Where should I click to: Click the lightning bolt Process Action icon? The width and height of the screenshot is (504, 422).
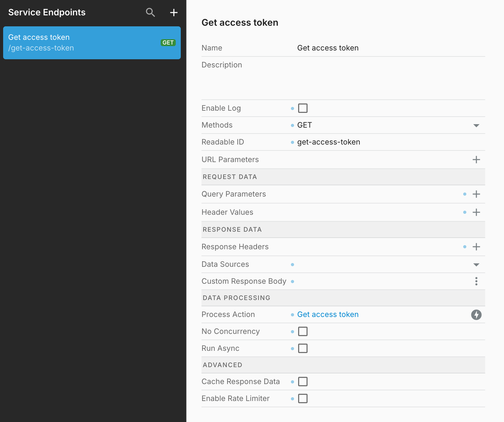pyautogui.click(x=476, y=314)
